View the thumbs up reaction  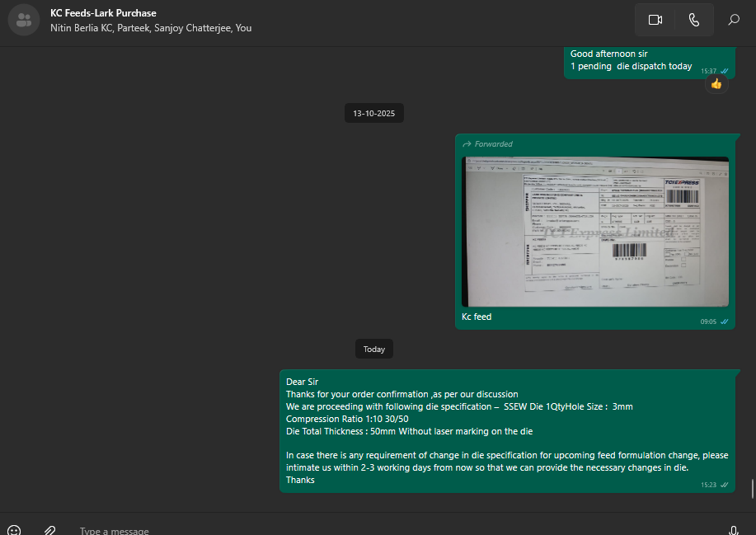(x=716, y=83)
